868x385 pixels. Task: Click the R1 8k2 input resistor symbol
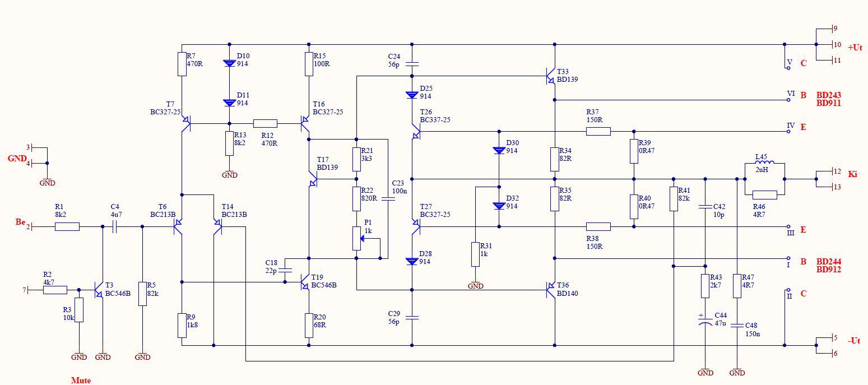point(67,226)
